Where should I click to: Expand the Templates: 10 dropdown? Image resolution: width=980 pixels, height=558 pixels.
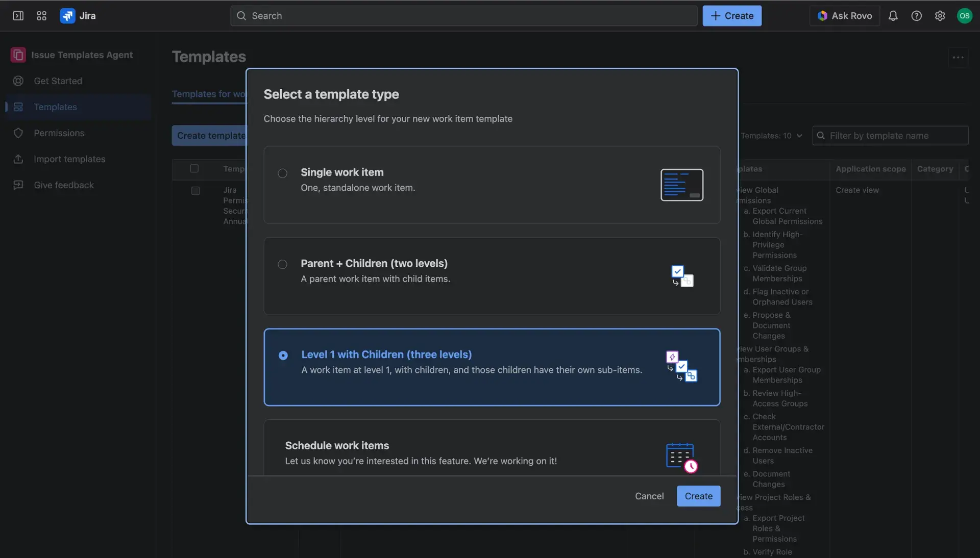click(772, 136)
